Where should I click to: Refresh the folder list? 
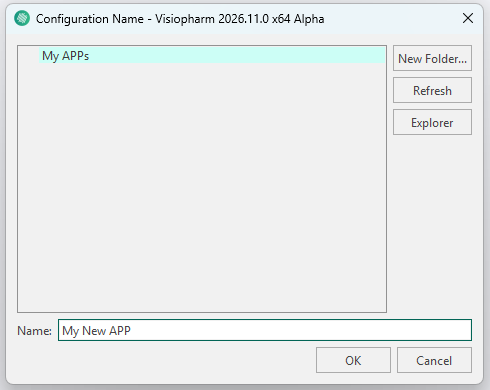click(x=432, y=90)
